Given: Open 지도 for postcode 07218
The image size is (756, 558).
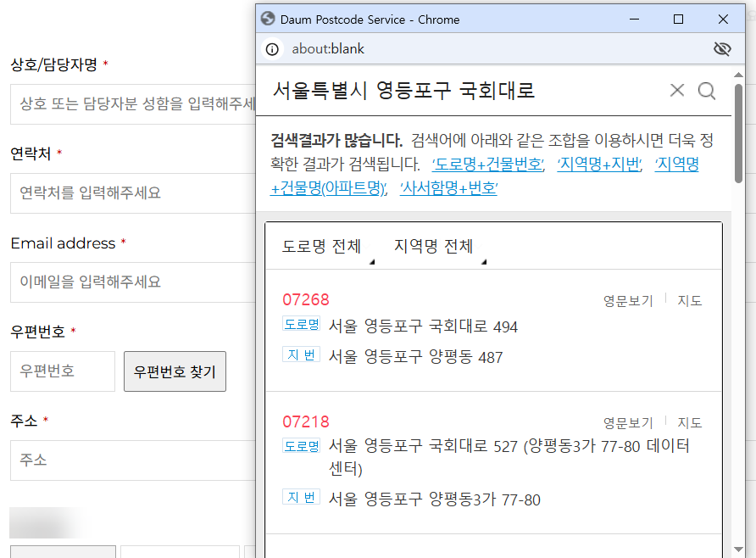Looking at the screenshot, I should [689, 423].
